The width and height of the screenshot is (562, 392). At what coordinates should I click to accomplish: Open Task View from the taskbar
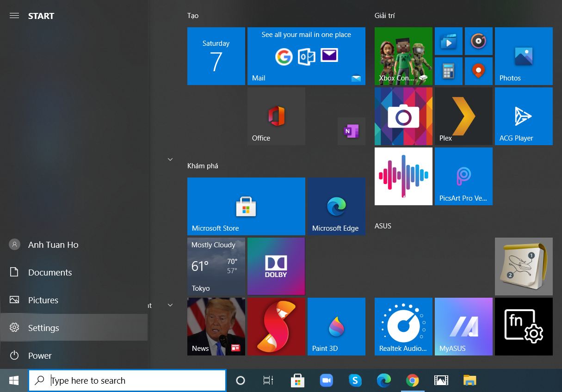click(x=268, y=380)
